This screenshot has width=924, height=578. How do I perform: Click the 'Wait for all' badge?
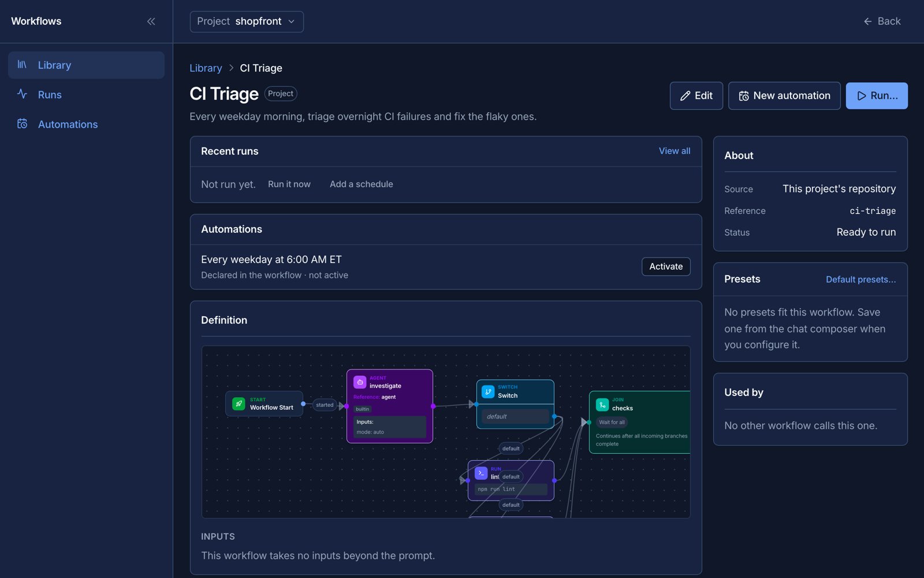click(612, 422)
